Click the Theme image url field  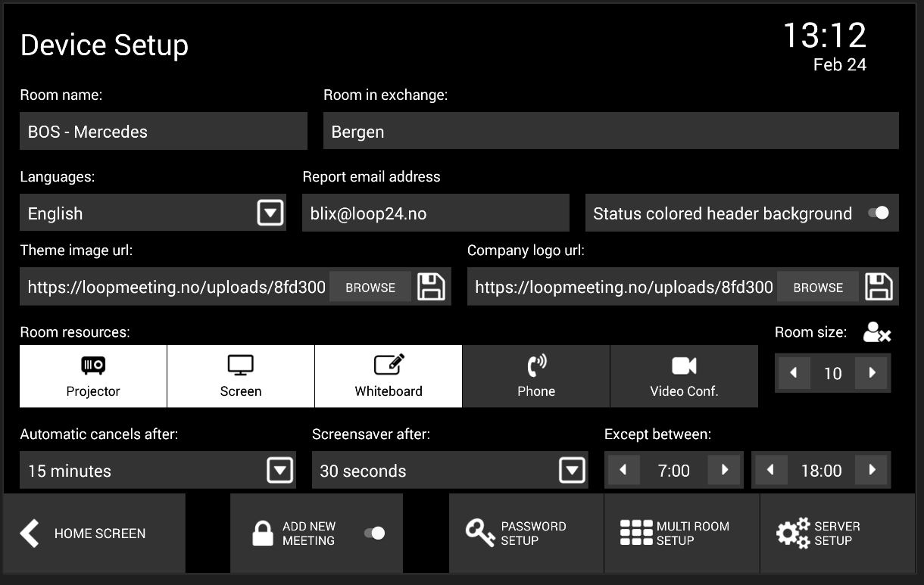pyautogui.click(x=175, y=287)
